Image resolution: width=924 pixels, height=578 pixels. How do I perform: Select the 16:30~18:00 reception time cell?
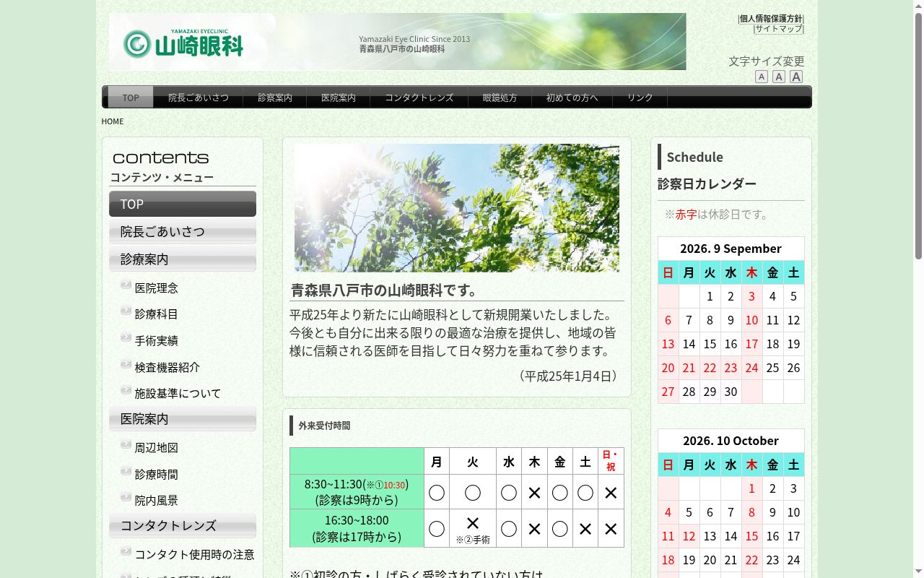point(357,528)
